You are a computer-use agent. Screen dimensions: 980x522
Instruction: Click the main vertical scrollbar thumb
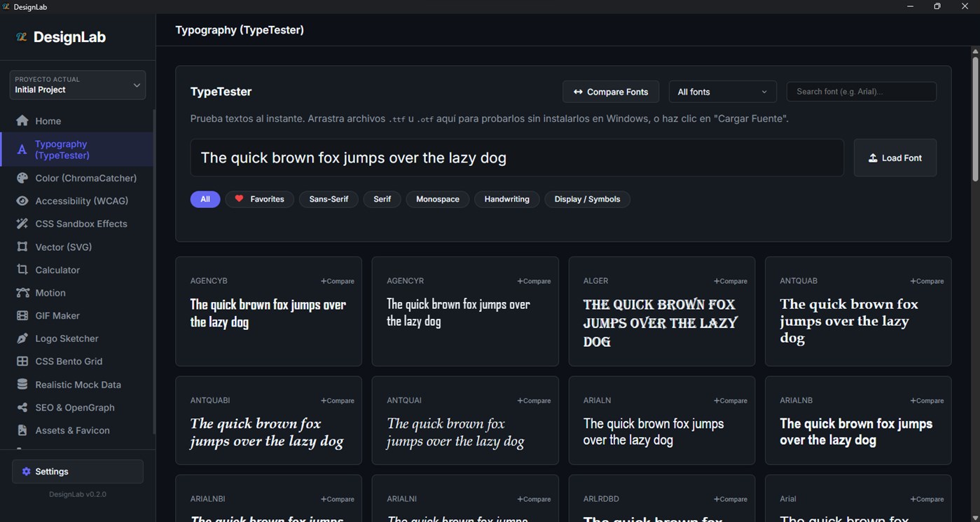point(975,118)
